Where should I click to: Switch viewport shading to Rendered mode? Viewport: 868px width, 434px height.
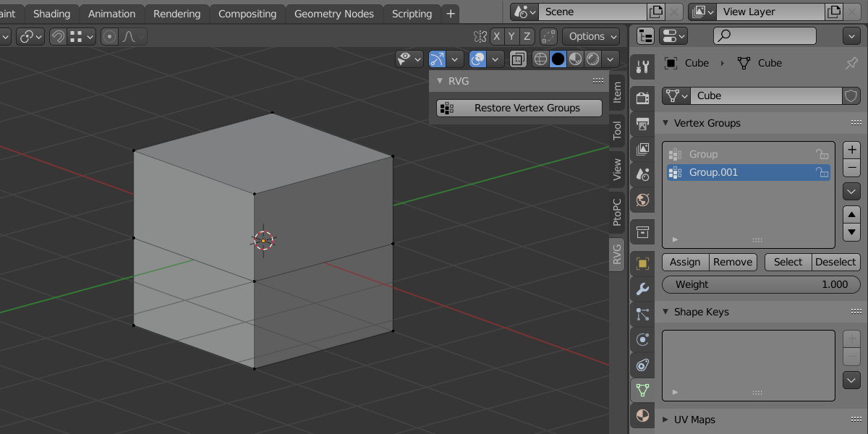point(592,59)
